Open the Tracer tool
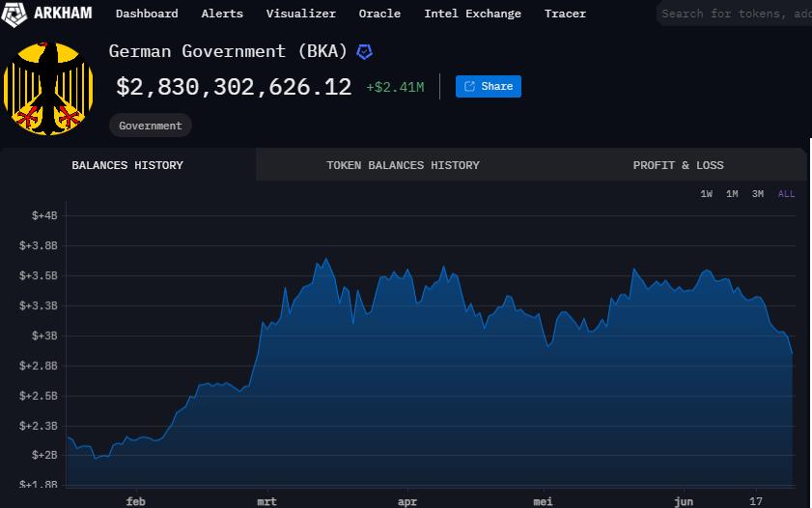 point(565,14)
